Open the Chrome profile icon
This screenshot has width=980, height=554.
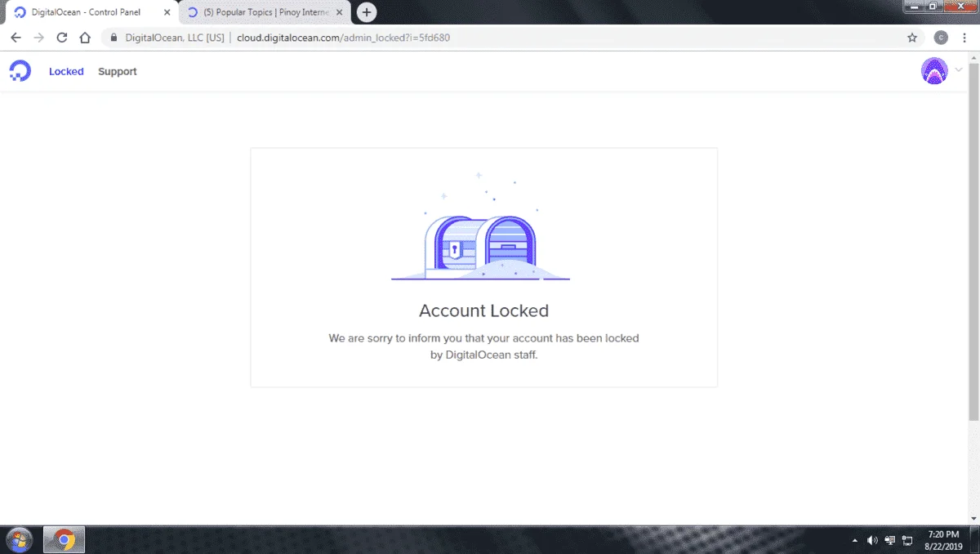click(x=941, y=38)
